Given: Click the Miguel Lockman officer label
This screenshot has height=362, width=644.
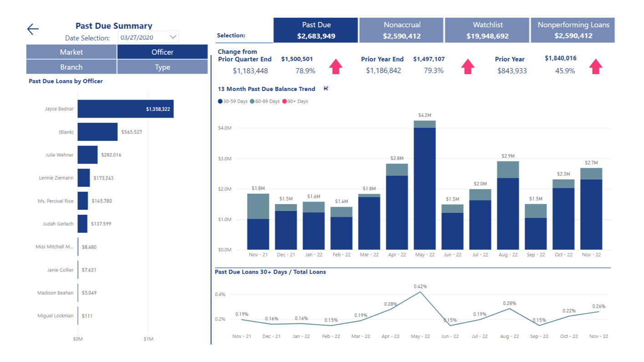Looking at the screenshot, I should pos(56,316).
